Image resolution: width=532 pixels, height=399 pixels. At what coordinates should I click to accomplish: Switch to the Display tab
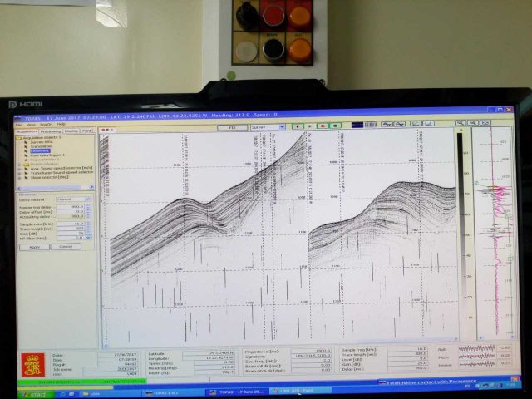(x=71, y=131)
